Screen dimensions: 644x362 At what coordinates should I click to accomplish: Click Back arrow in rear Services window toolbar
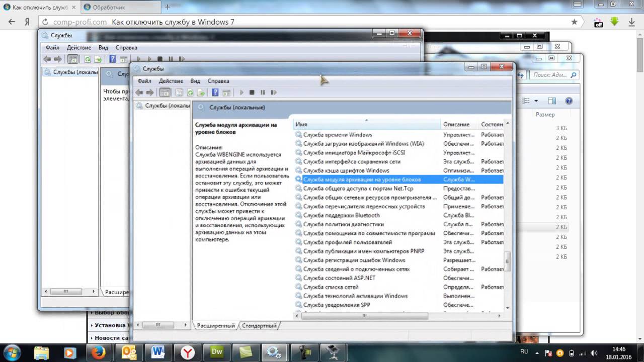point(47,59)
